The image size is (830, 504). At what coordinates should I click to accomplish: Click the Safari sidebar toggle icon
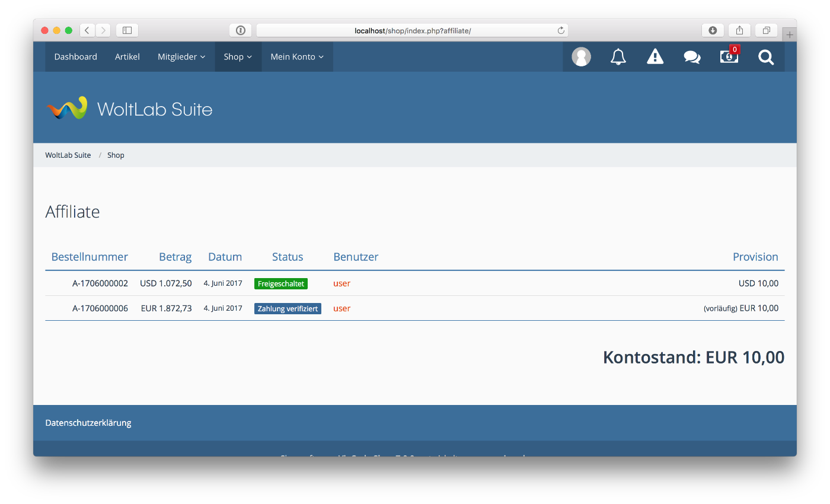tap(127, 30)
